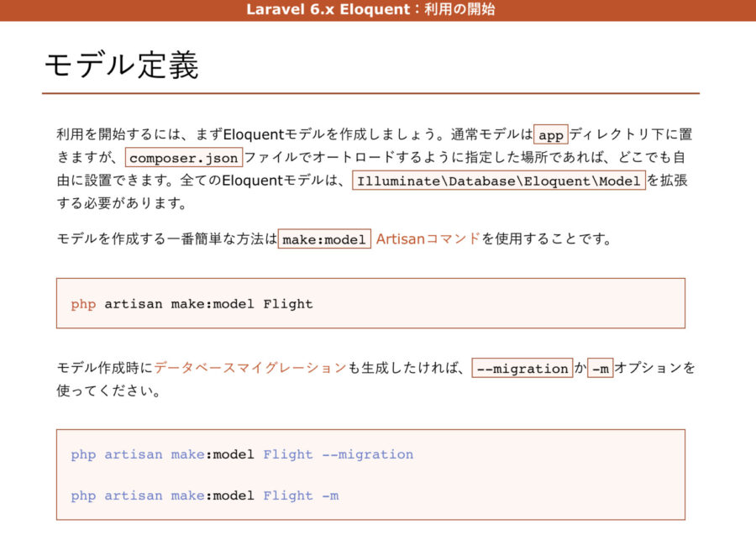This screenshot has height=540, width=756.
Task: Click the code line ending with '--migration'
Action: point(242,454)
